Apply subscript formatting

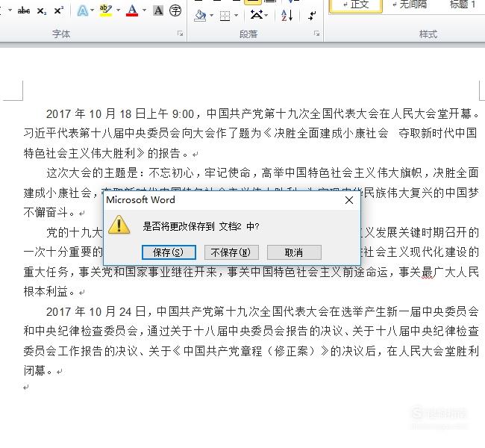coord(42,11)
